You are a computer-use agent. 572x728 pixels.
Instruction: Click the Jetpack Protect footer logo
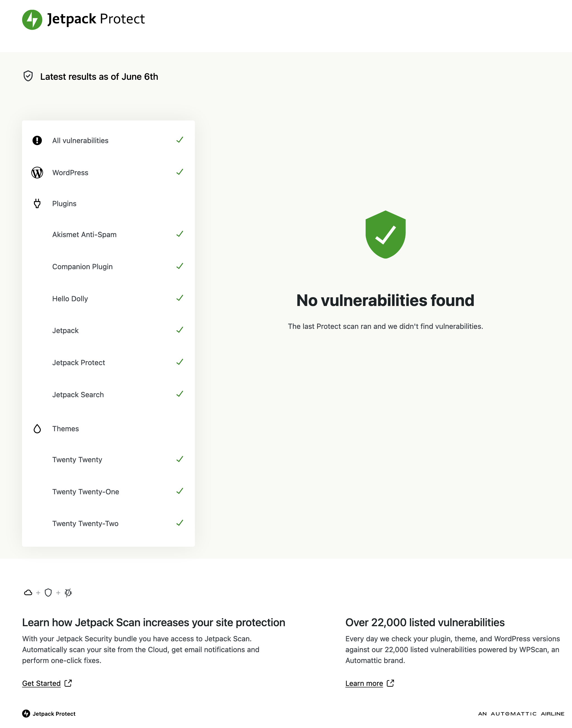[x=49, y=713]
